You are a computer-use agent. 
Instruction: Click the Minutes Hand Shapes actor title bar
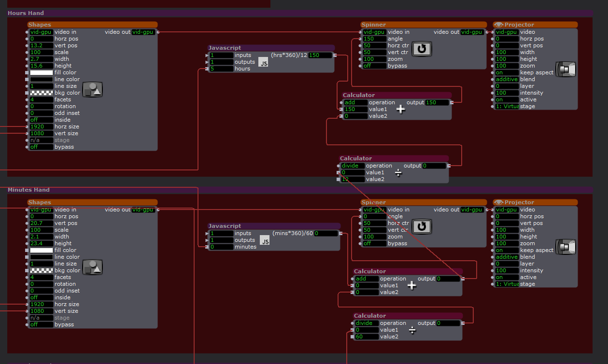pos(92,202)
